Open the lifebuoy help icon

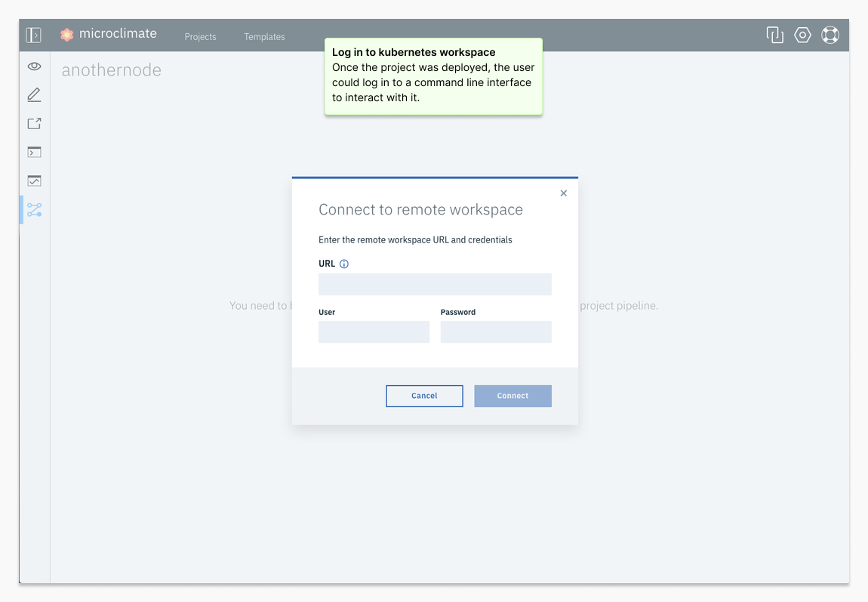pos(830,35)
